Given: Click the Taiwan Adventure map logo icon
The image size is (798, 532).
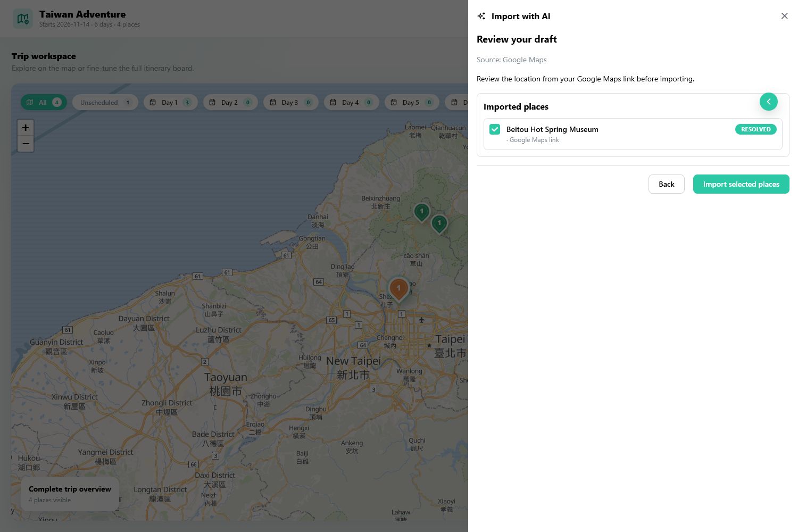Looking at the screenshot, I should pyautogui.click(x=23, y=19).
